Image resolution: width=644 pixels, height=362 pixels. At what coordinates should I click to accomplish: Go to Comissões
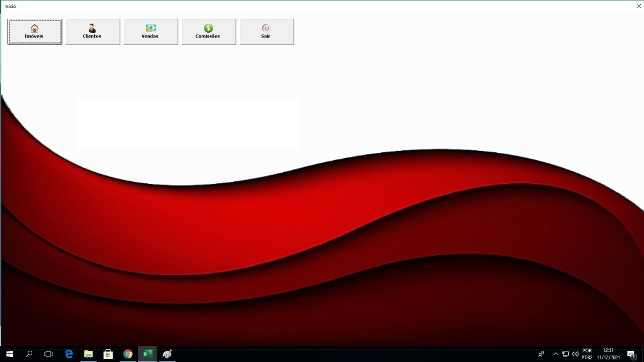208,32
